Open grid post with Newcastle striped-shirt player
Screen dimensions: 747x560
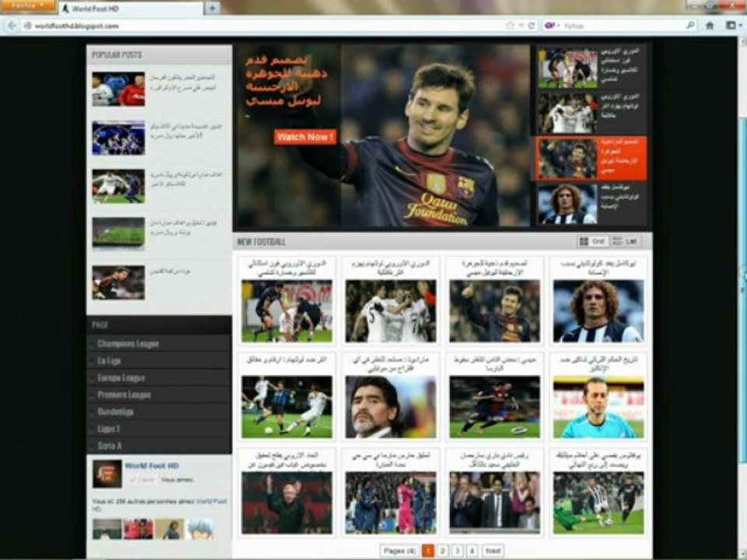coord(598,311)
